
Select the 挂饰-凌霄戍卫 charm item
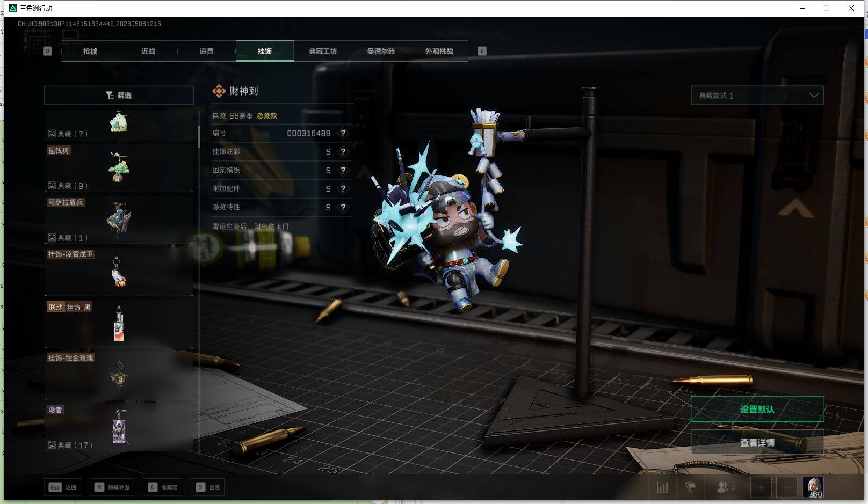point(119,272)
